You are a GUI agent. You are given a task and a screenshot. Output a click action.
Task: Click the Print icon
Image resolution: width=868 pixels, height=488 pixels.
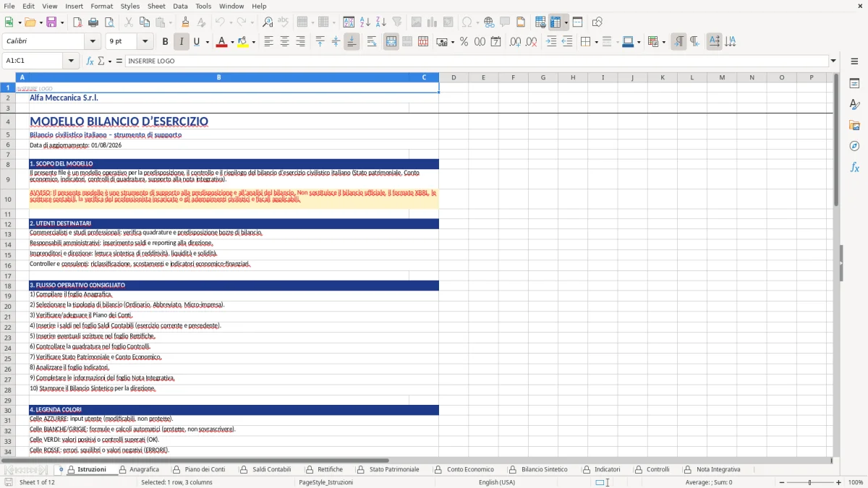click(x=93, y=22)
